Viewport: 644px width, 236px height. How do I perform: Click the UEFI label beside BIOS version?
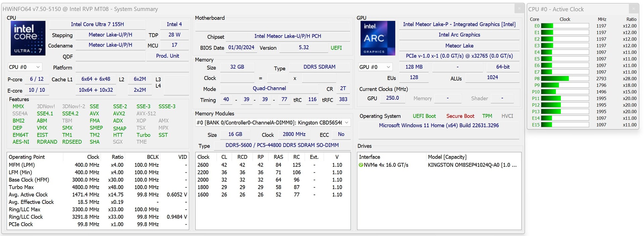click(336, 48)
